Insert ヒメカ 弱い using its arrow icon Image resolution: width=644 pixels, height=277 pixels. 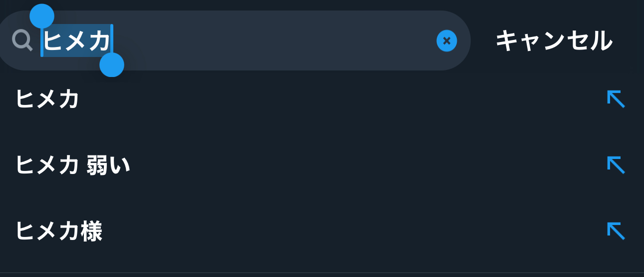point(616,165)
